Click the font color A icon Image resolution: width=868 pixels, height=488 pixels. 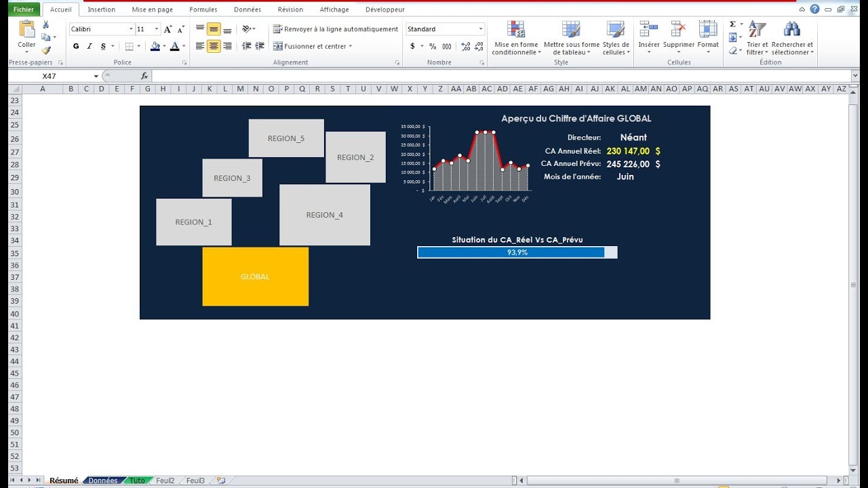coord(174,46)
